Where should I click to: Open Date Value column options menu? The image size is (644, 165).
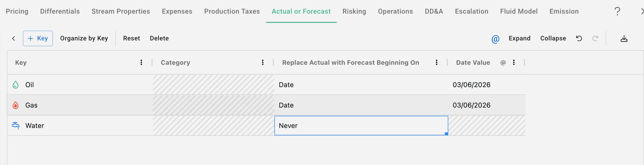point(514,62)
